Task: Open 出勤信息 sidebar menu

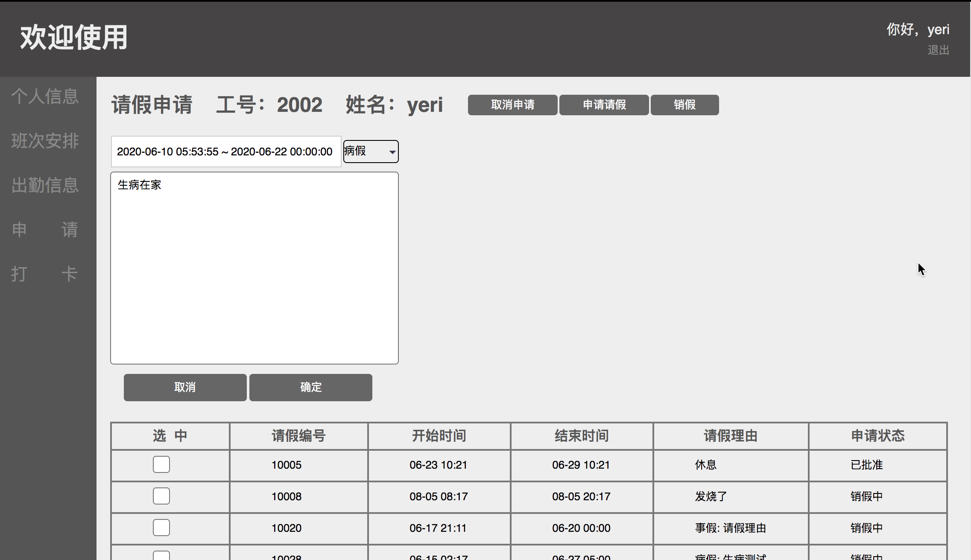Action: 45,185
